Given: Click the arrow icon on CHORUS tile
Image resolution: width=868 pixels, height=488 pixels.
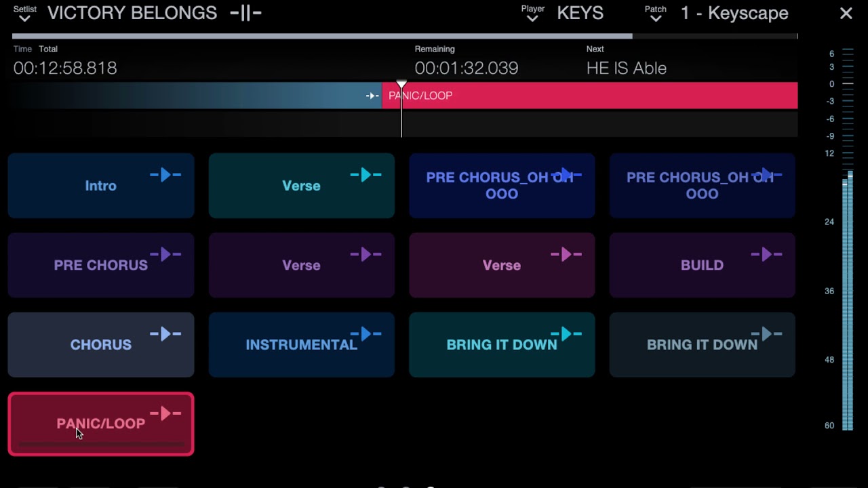Looking at the screenshot, I should (x=165, y=334).
